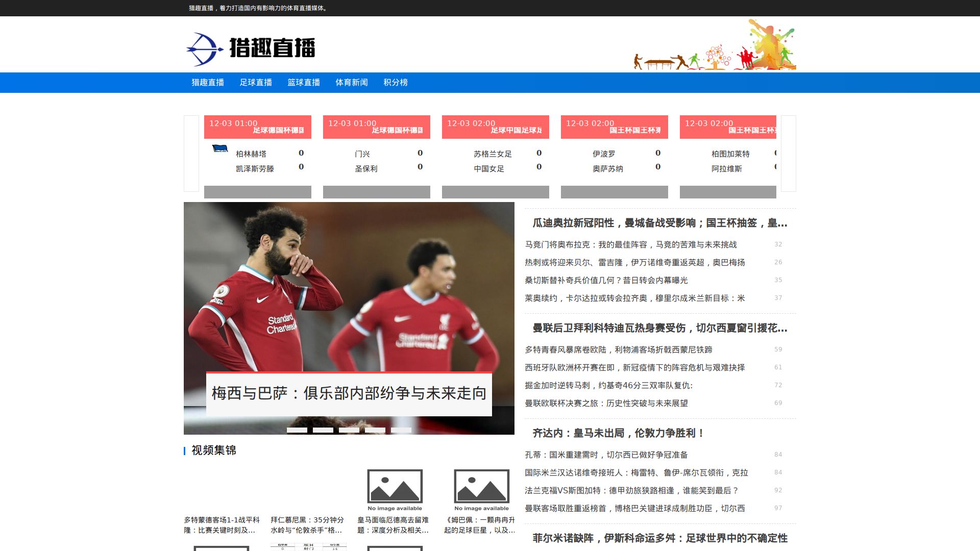Open the 篮球直播 navigation tab
This screenshot has height=551, width=980.
tap(304, 83)
